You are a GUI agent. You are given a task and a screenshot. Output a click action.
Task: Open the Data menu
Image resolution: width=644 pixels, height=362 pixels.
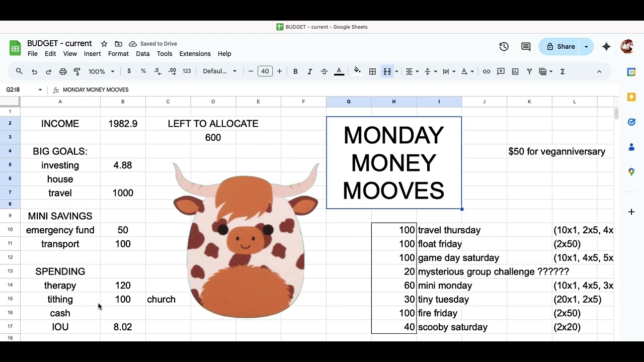tap(143, 54)
